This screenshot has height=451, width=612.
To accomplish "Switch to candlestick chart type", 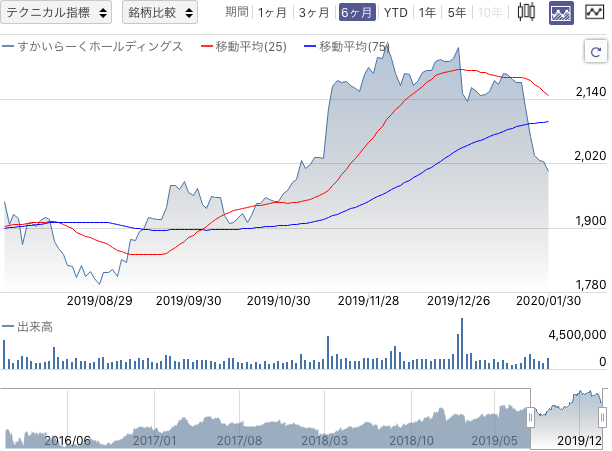I will (x=526, y=12).
